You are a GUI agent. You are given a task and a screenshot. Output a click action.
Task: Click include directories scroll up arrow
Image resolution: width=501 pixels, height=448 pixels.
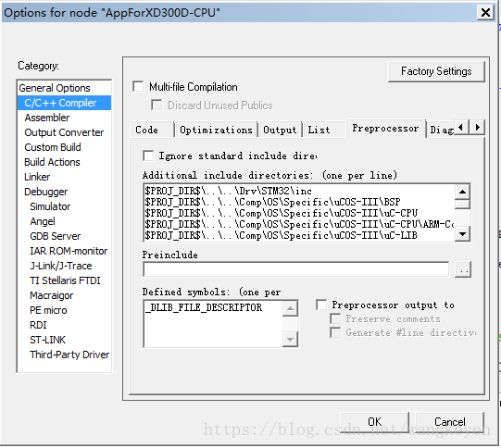point(462,192)
